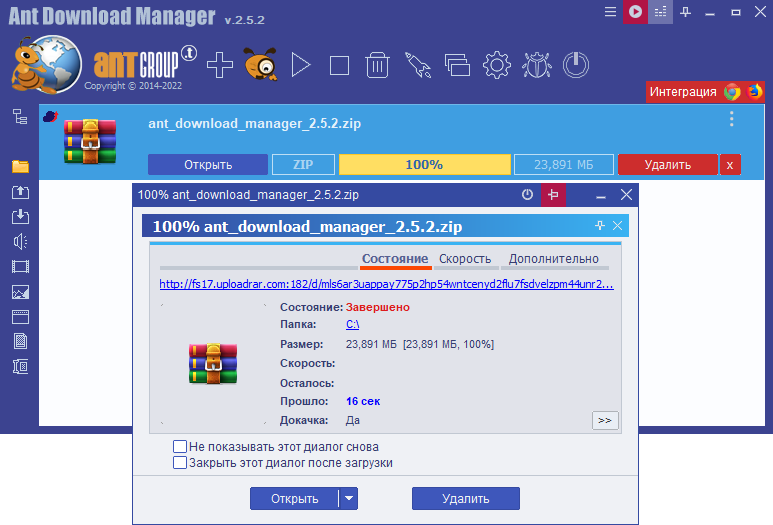Select the program window sidebar icon
The width and height of the screenshot is (773, 525).
click(x=20, y=317)
